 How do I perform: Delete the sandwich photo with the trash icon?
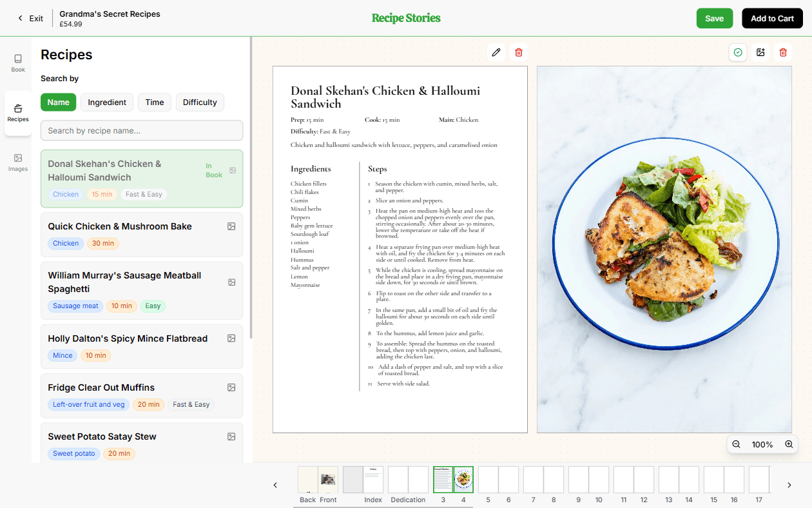pyautogui.click(x=783, y=52)
